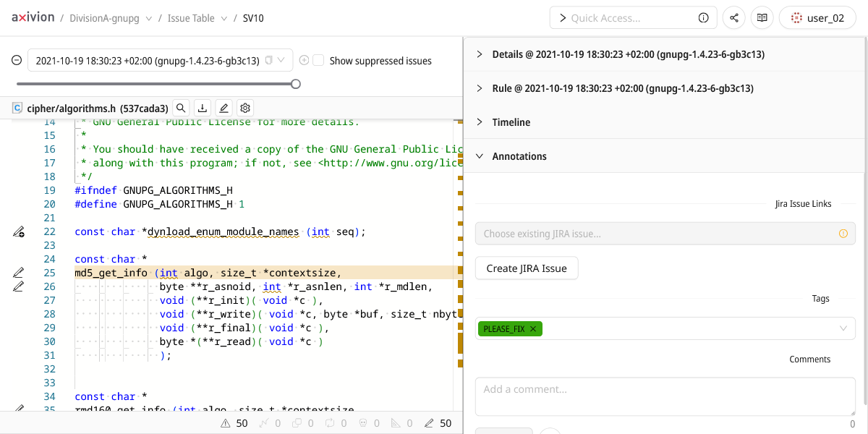Click the clones count icon

pyautogui.click(x=303, y=423)
